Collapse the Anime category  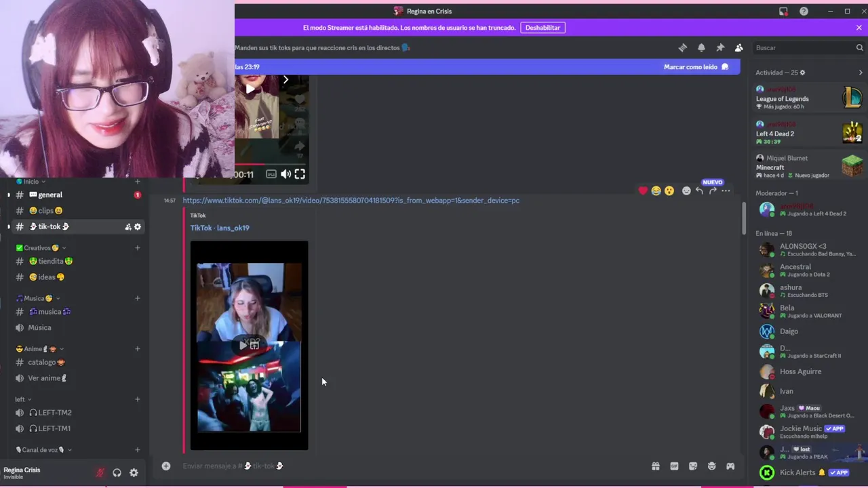[40, 349]
